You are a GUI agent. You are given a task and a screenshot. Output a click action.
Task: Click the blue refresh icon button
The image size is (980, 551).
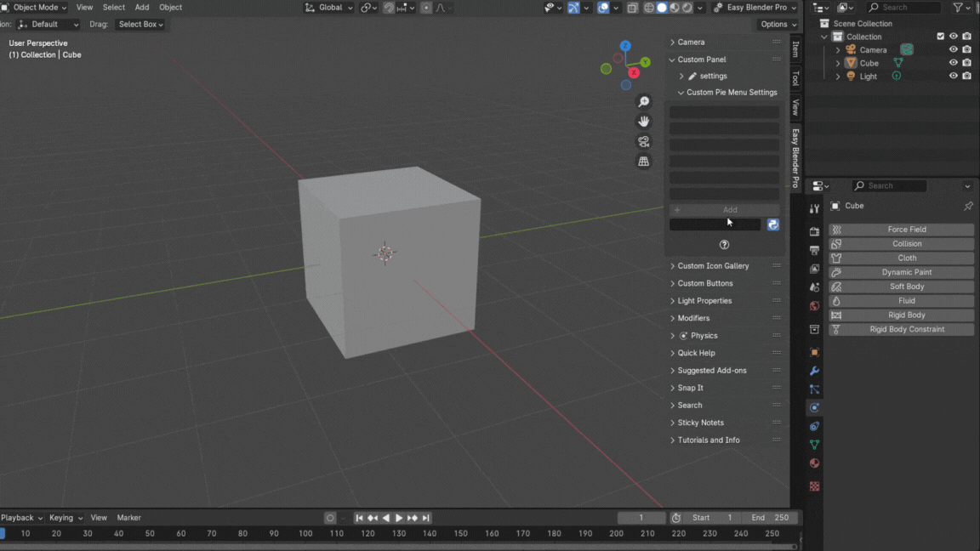coord(772,224)
